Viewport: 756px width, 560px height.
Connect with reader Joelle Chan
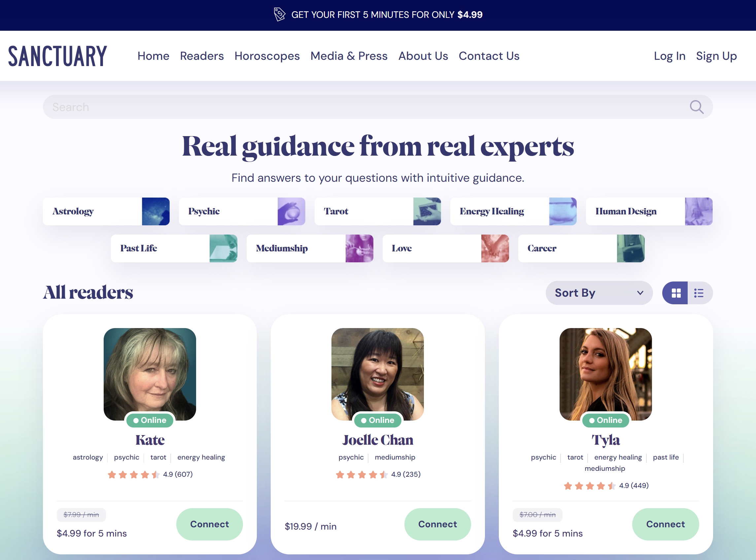pos(438,524)
